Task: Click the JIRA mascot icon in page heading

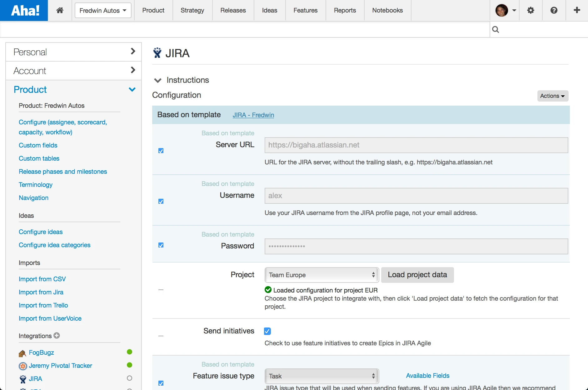Action: (157, 53)
